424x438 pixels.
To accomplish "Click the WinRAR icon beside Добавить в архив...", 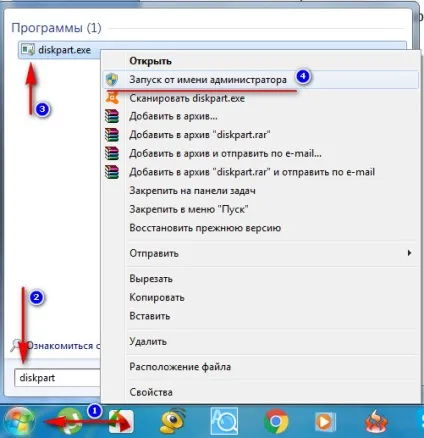I will click(112, 116).
